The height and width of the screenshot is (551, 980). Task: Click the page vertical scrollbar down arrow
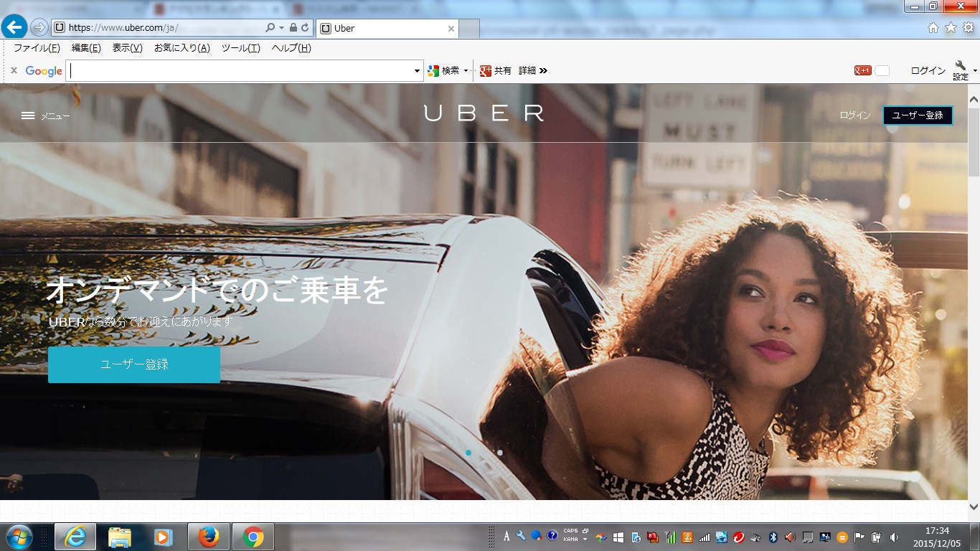click(974, 507)
